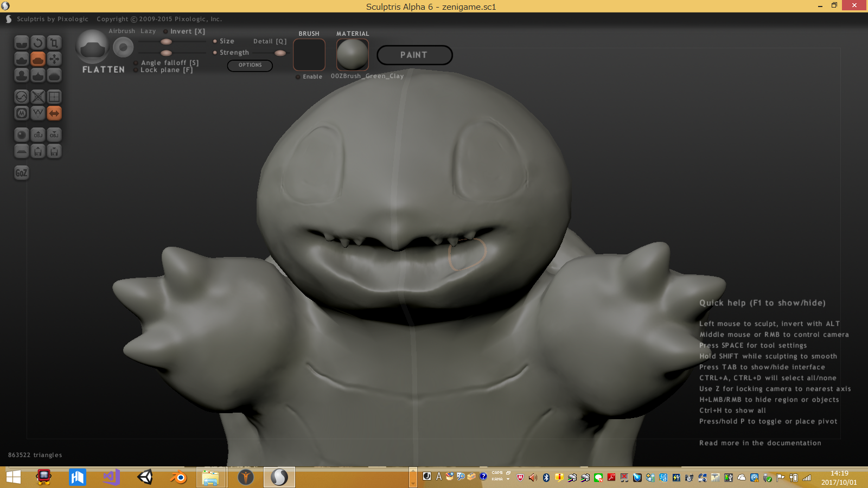This screenshot has height=488, width=868.
Task: Click the round icon beside Flatten sphere
Action: (x=123, y=48)
